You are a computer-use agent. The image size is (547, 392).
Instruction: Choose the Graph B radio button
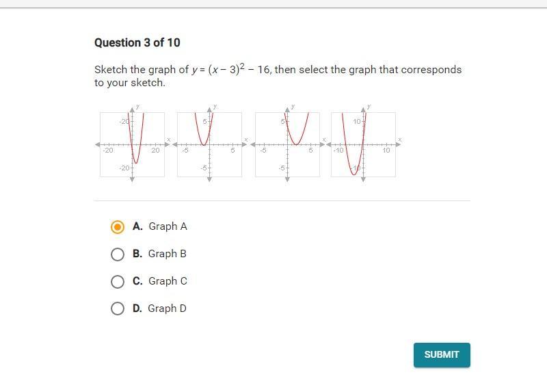[x=118, y=254]
